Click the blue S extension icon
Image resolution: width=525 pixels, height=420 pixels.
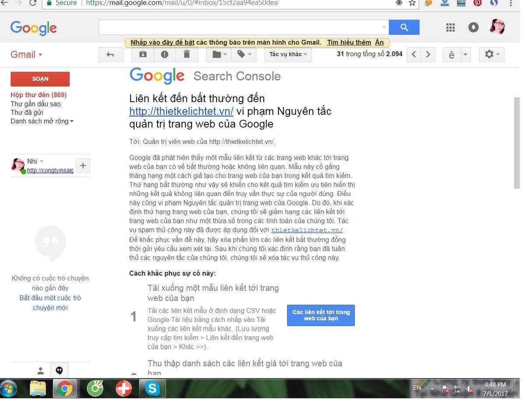pos(494,3)
